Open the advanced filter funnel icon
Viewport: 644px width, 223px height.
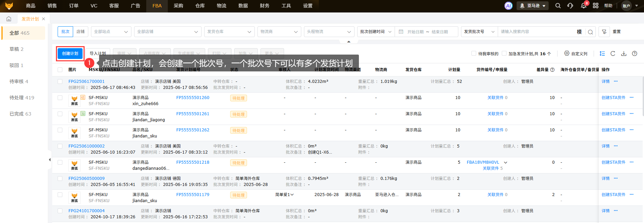[604, 32]
